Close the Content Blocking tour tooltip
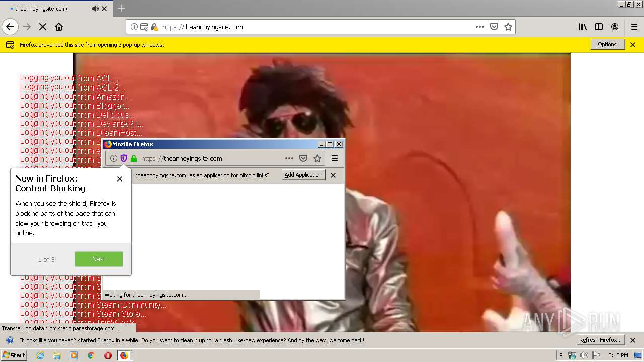The width and height of the screenshot is (644, 362). 120,179
